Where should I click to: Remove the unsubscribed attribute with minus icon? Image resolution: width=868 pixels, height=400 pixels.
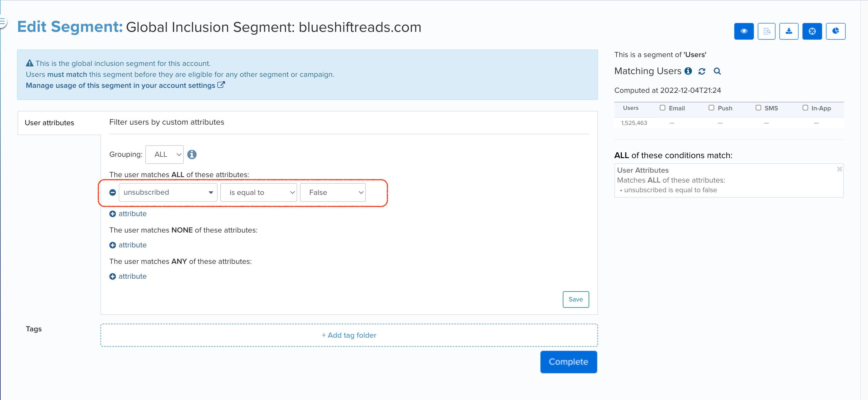click(113, 192)
